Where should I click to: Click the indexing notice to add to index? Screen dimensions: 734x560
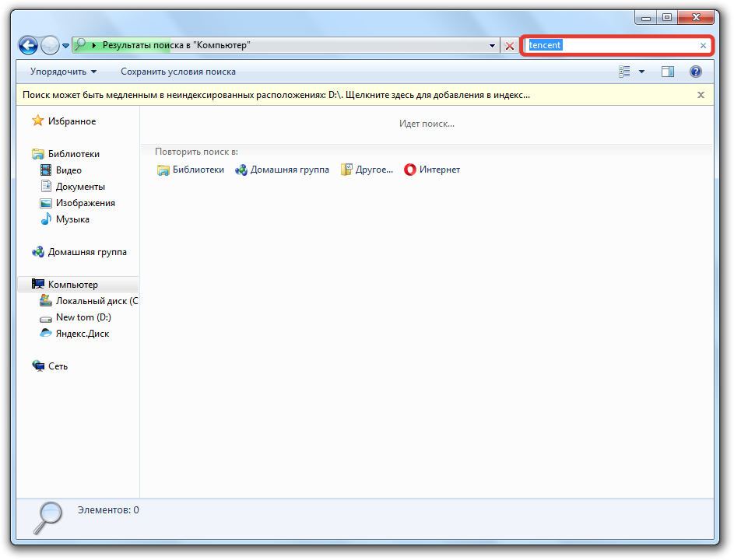coord(276,95)
